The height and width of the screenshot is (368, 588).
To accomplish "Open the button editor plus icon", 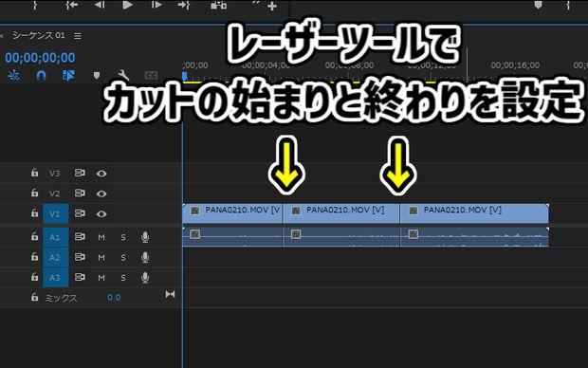I will (272, 6).
